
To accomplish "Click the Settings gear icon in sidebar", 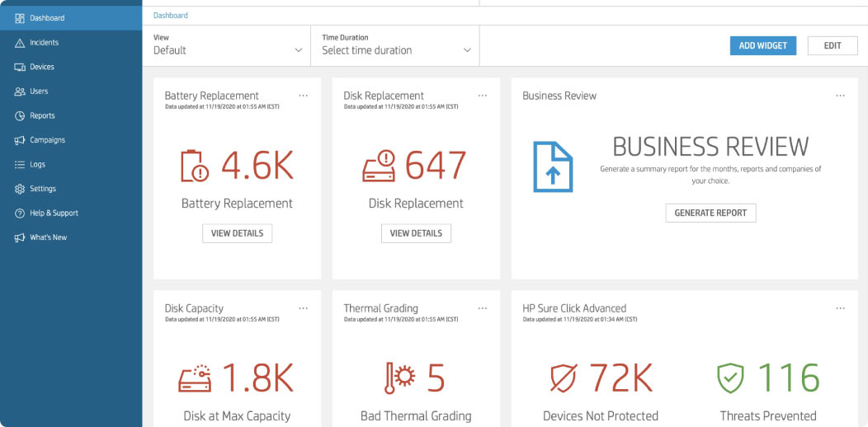I will click(20, 189).
